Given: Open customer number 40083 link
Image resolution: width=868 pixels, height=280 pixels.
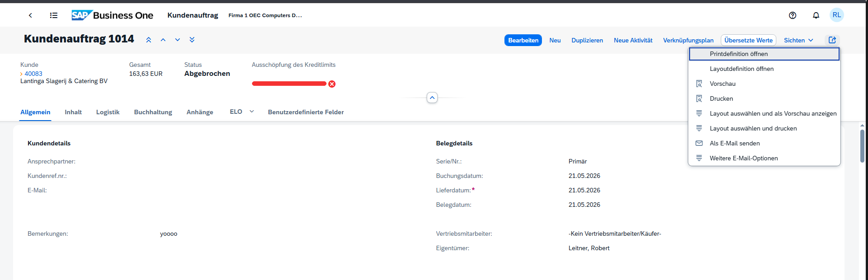Looking at the screenshot, I should pos(33,74).
